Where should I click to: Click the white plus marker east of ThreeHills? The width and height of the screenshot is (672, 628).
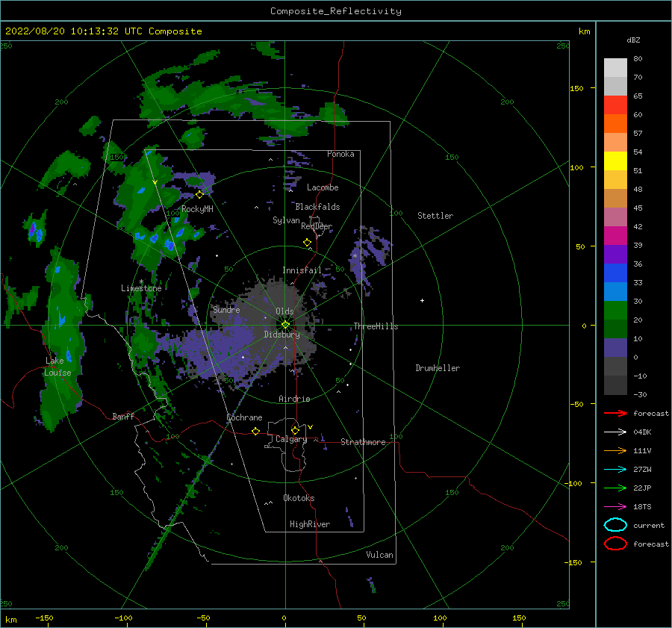click(422, 300)
